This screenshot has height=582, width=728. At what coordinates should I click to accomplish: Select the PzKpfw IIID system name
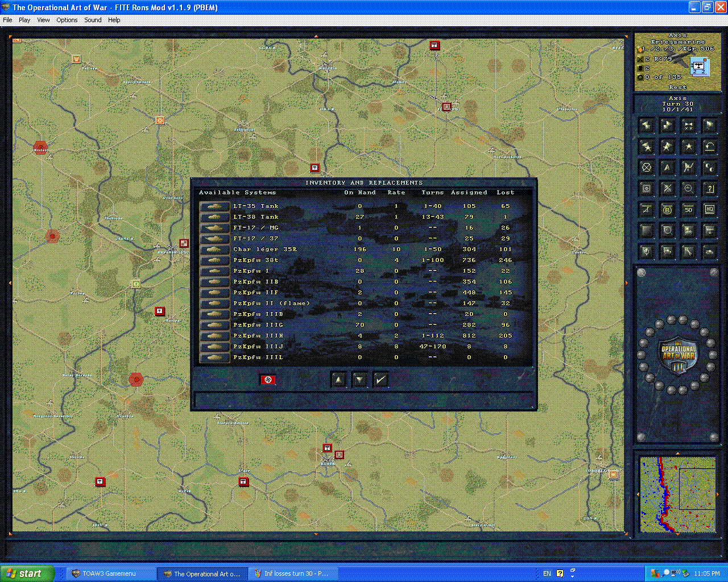(x=258, y=314)
